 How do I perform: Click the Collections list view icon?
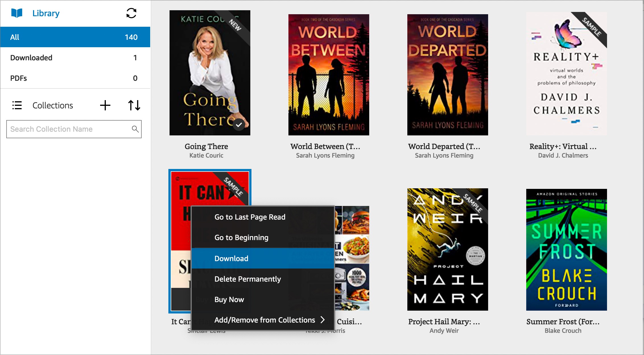17,105
